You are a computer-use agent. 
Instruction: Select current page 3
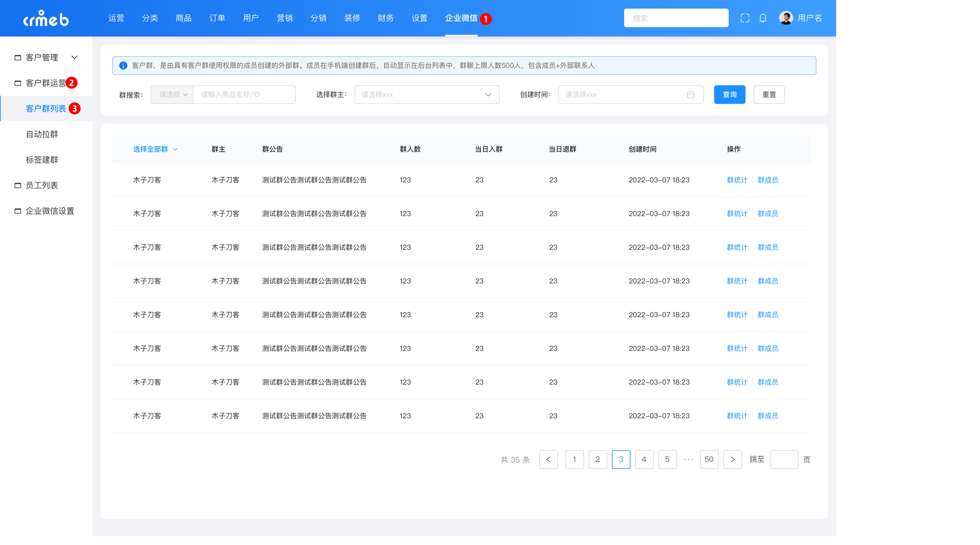pos(621,460)
